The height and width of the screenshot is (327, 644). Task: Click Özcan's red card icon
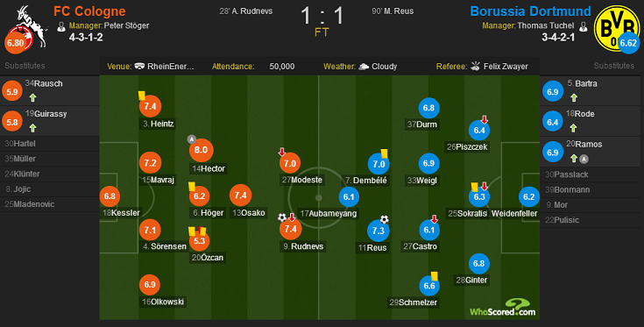(202, 231)
